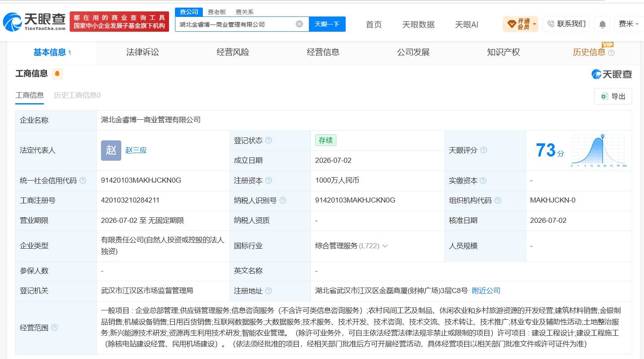Select the 知识产权 tab
This screenshot has height=359, width=644.
pos(503,52)
